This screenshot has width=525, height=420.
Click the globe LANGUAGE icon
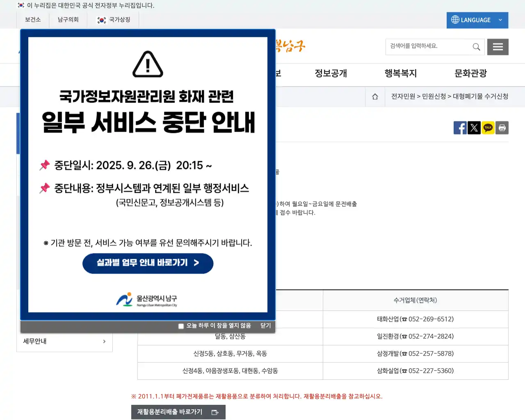(x=455, y=20)
